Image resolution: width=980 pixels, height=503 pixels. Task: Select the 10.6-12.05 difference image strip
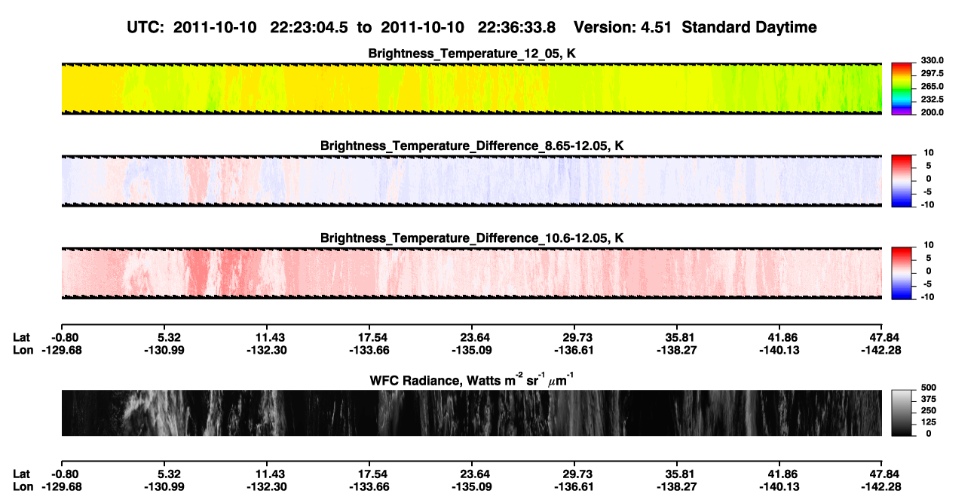471,274
